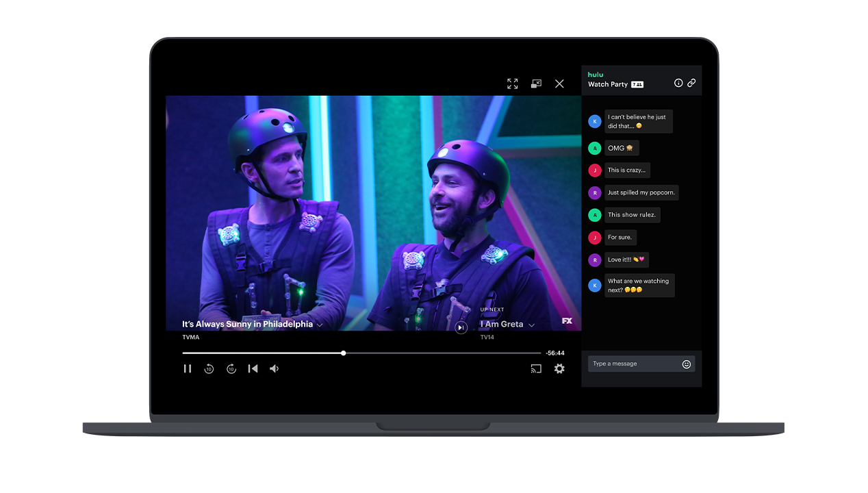The height and width of the screenshot is (493, 868).
Task: Expand the I Am Greta up-next chevron
Action: click(531, 325)
